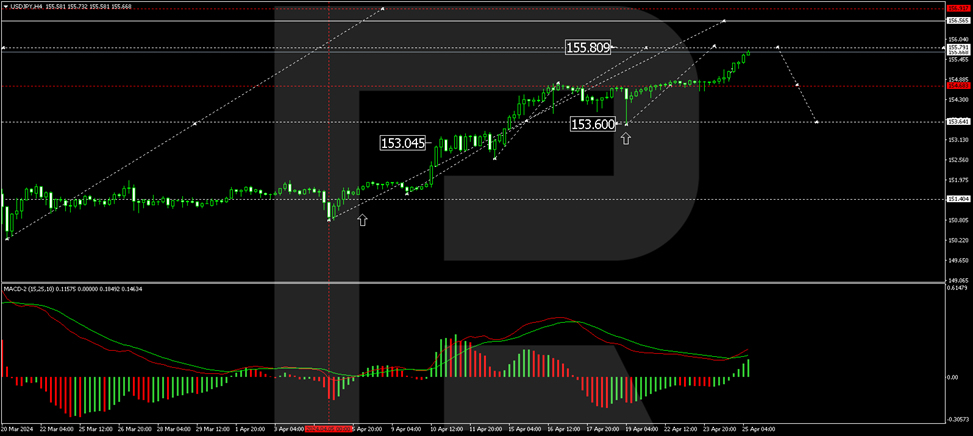This screenshot has height=436, width=973.
Task: Click the 156.040 price scale value
Action: tap(959, 39)
